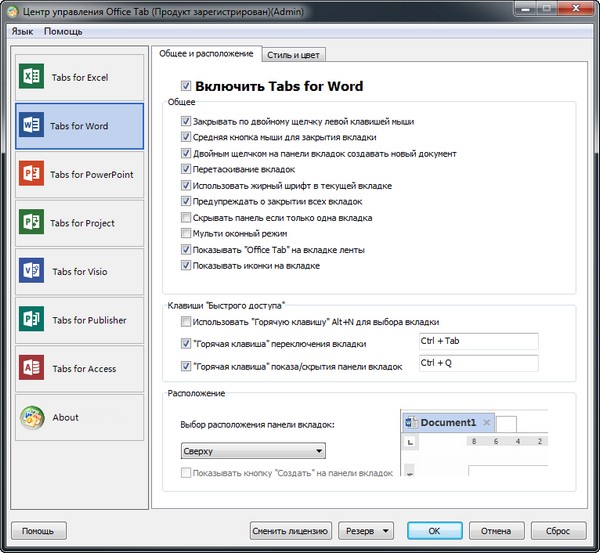The width and height of the screenshot is (600, 553).
Task: Check Скрывать панель если только одна вкладка
Action: click(x=186, y=217)
